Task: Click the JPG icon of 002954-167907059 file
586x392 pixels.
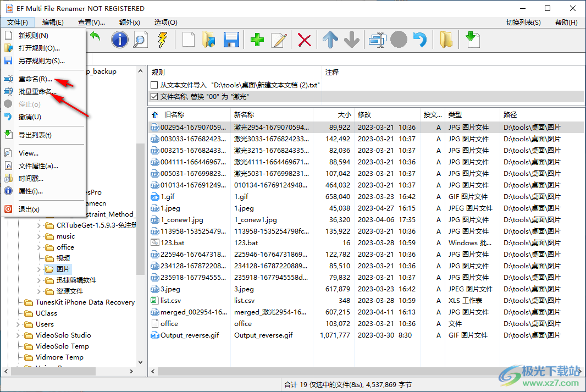Action: [x=154, y=128]
